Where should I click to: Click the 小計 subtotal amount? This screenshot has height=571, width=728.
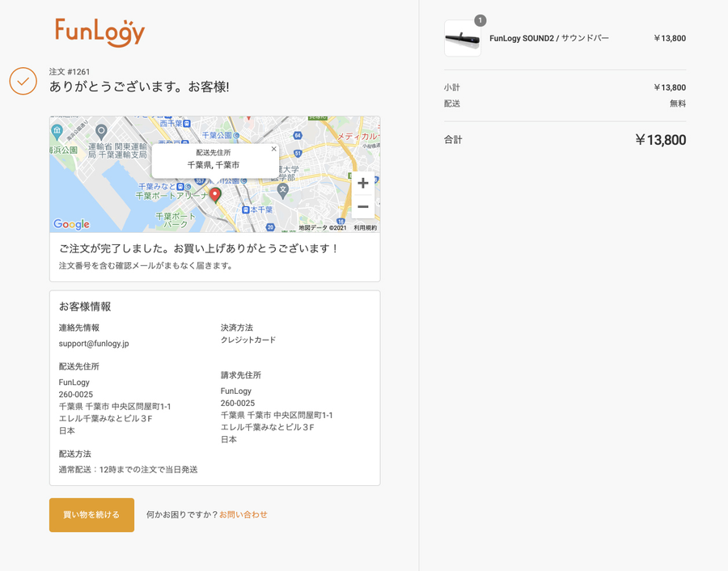tap(670, 87)
